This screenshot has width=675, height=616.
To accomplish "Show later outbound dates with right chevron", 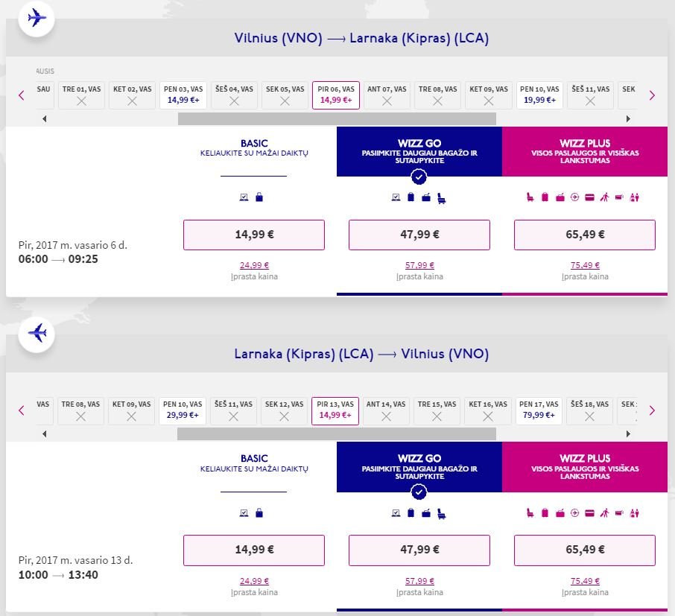I will [652, 95].
